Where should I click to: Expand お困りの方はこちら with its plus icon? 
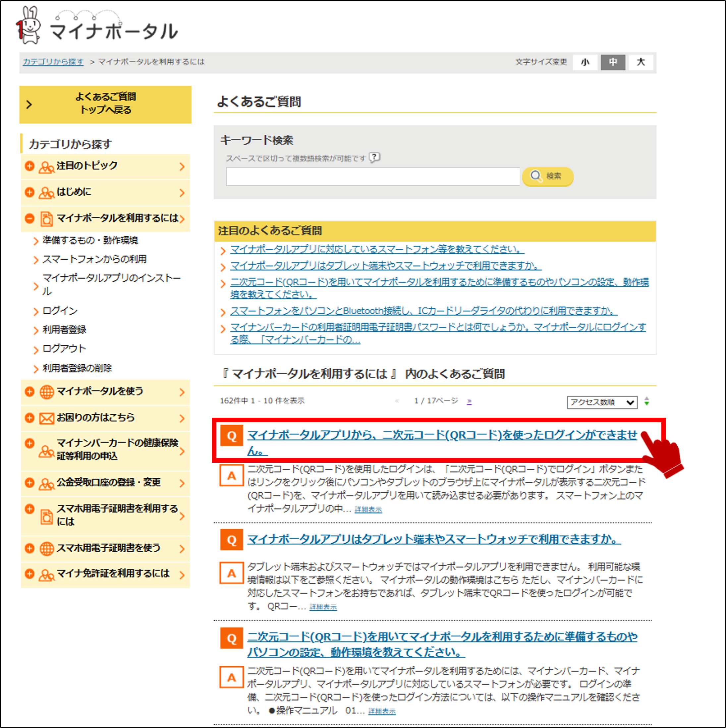tap(29, 417)
